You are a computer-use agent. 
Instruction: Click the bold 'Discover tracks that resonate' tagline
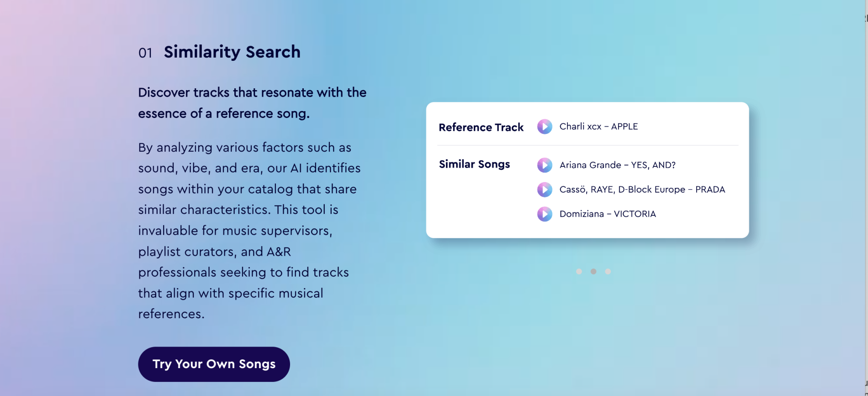[252, 103]
